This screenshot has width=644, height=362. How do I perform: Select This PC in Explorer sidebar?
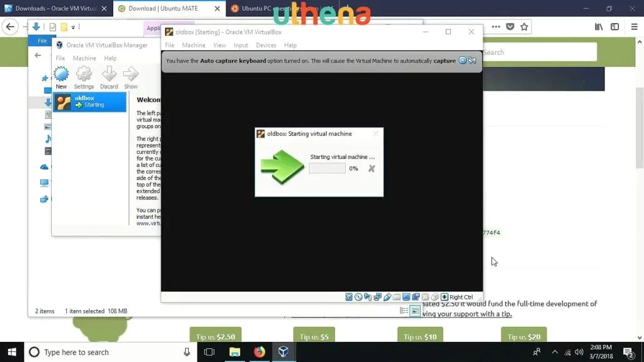pyautogui.click(x=44, y=183)
